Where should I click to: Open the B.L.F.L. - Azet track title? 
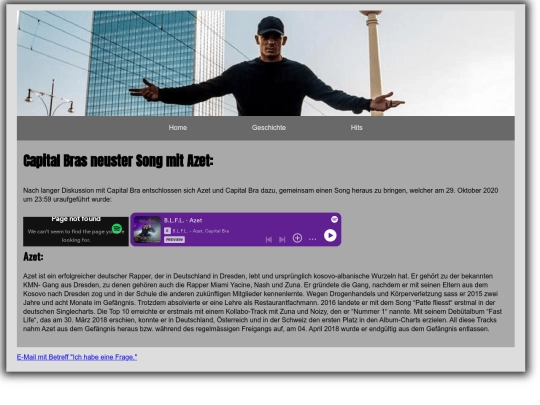183,220
